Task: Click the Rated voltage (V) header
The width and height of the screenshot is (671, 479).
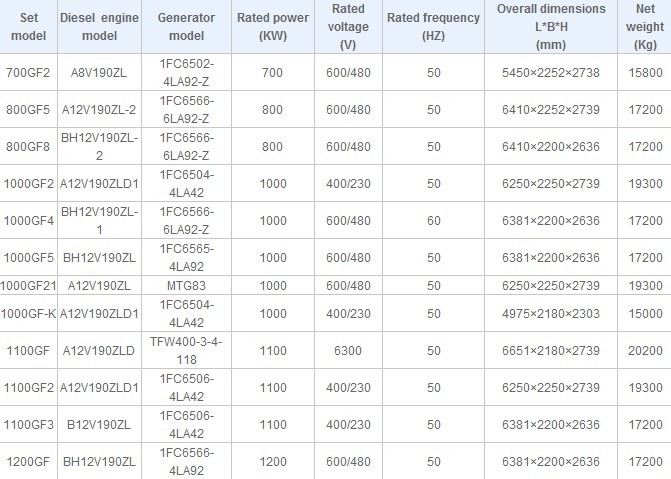Action: 345,26
